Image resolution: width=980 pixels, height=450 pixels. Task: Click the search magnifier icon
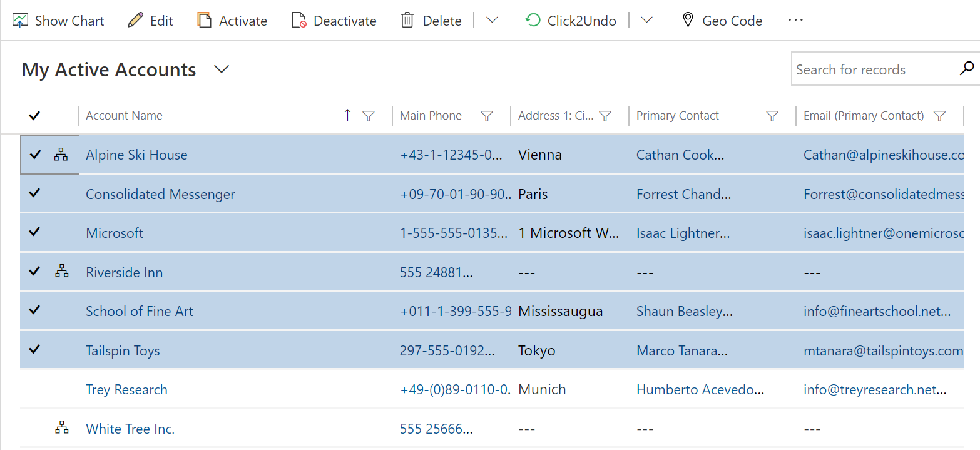(x=967, y=69)
